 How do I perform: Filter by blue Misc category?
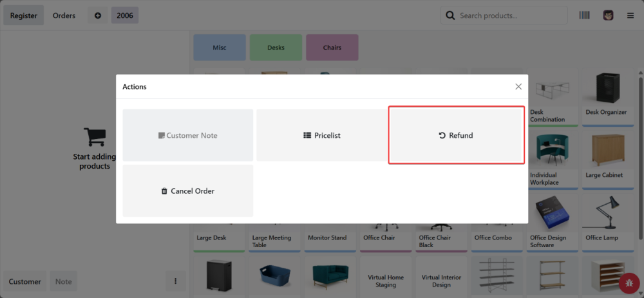(220, 48)
